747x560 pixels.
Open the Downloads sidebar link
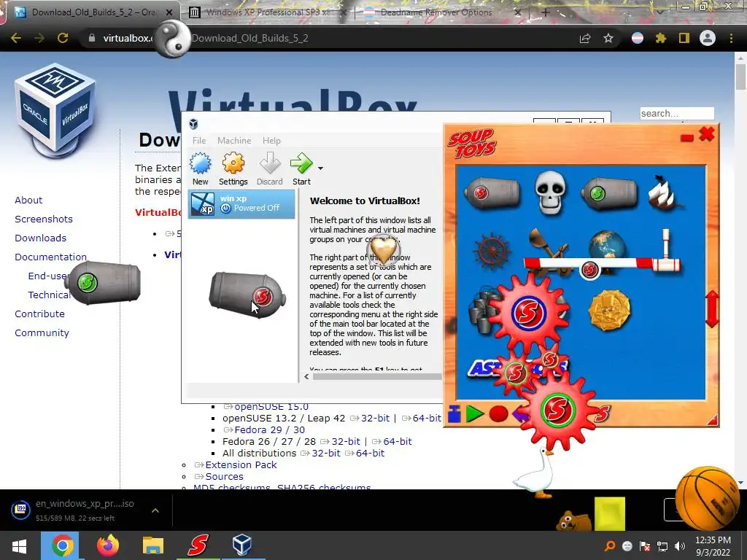click(41, 238)
